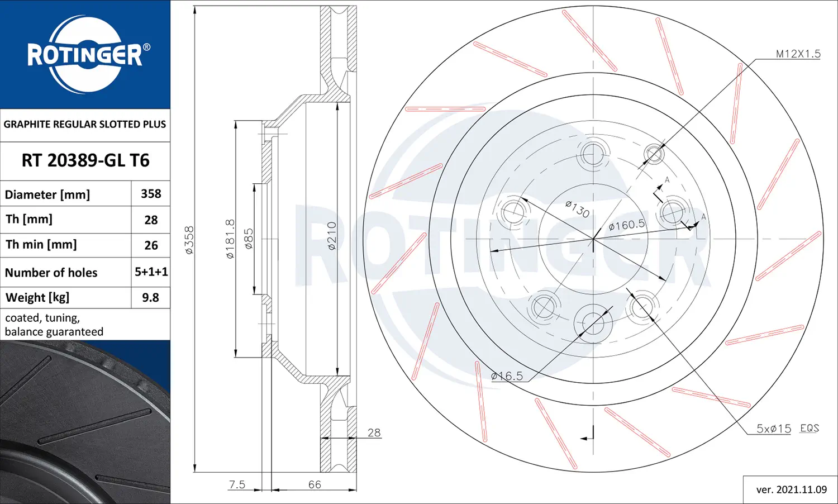Viewport: 838px width, 504px height.
Task: Click the ROTINGER logo
Action: coord(85,54)
